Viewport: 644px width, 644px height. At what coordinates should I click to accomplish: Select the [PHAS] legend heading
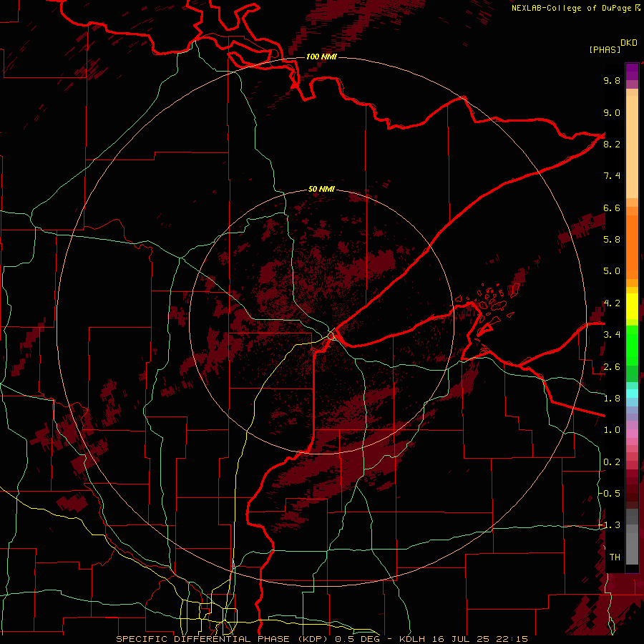605,49
